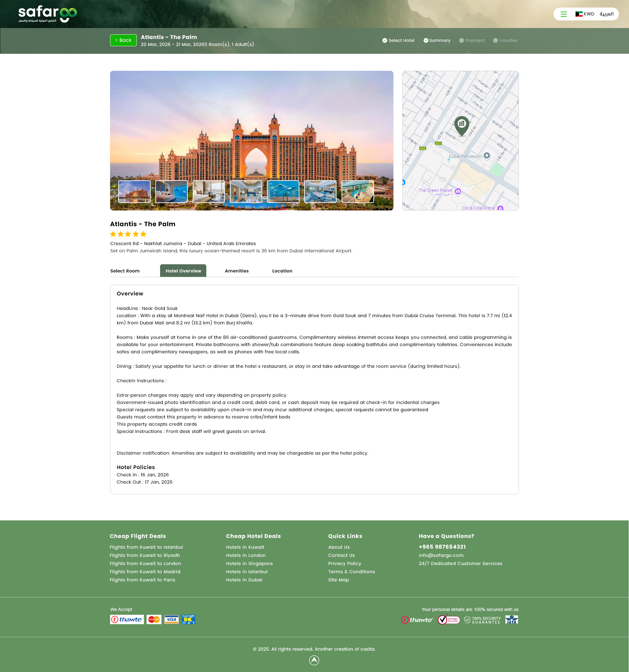
Task: Select the aquarium bedroom thumbnail photo
Action: pos(171,192)
